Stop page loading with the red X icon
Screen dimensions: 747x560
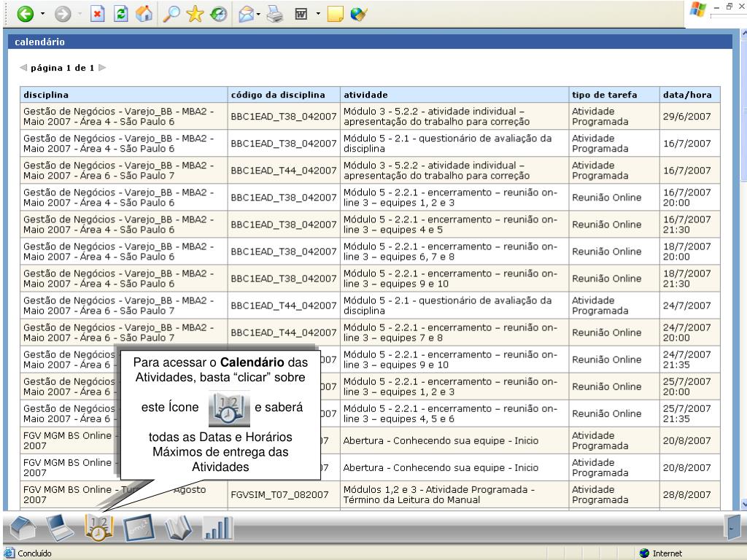[98, 14]
